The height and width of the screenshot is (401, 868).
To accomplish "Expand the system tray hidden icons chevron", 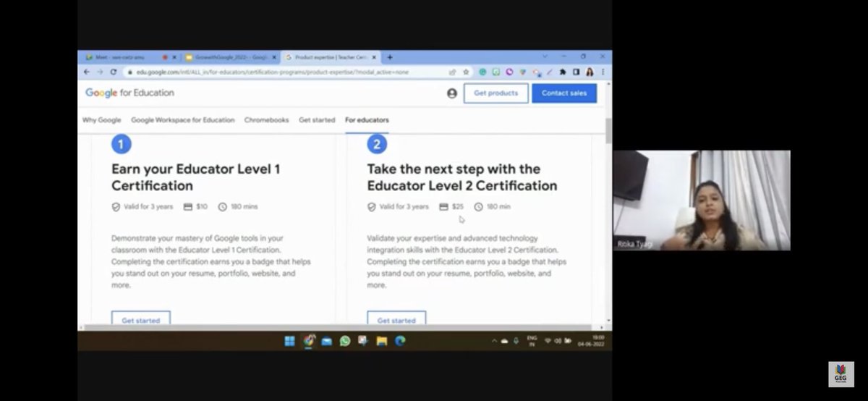I will pos(494,341).
